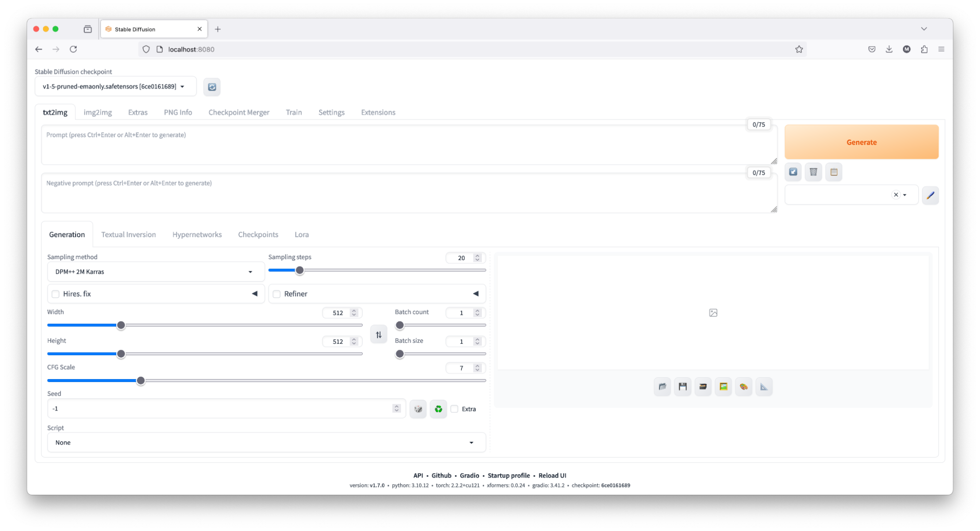Refresh the checkpoint list icon
This screenshot has height=531, width=980.
tap(212, 87)
